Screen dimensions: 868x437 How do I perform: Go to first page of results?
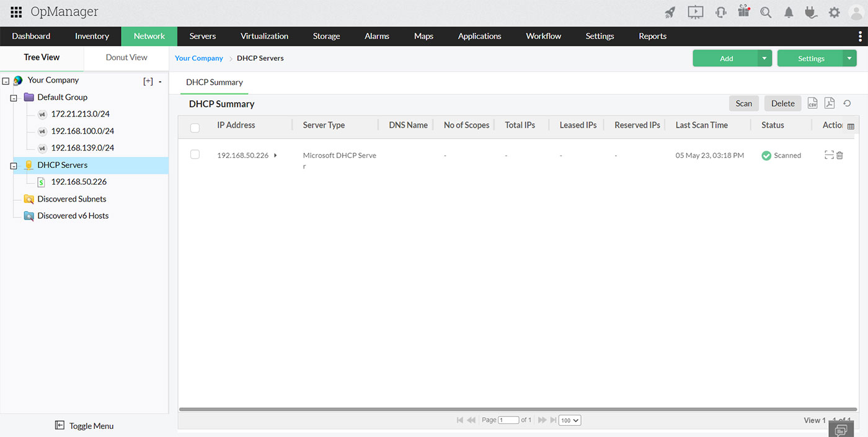click(460, 420)
